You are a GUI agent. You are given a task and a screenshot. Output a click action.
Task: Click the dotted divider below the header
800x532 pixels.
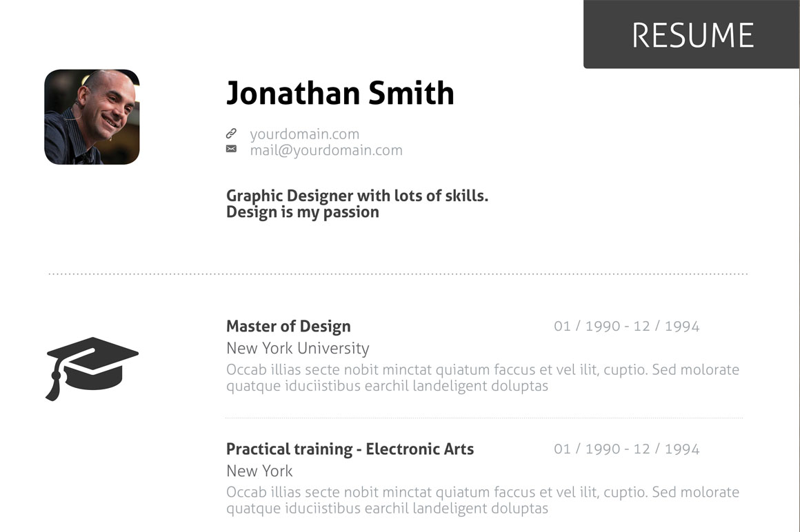point(398,274)
